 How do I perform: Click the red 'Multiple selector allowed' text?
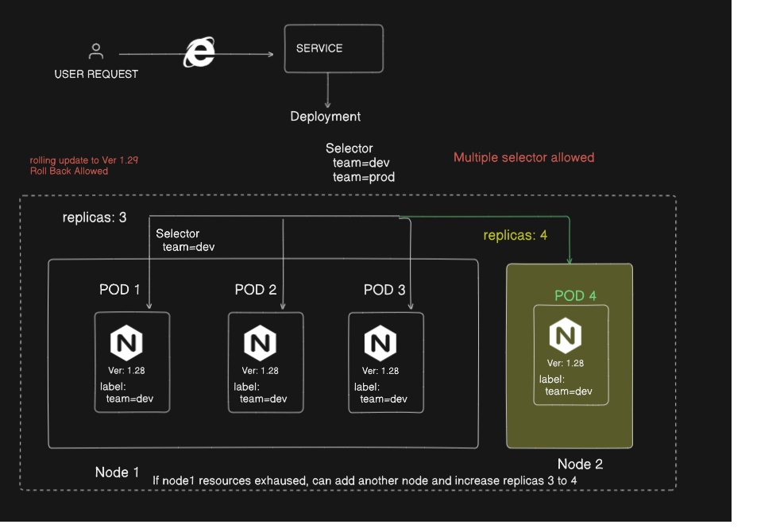[523, 157]
